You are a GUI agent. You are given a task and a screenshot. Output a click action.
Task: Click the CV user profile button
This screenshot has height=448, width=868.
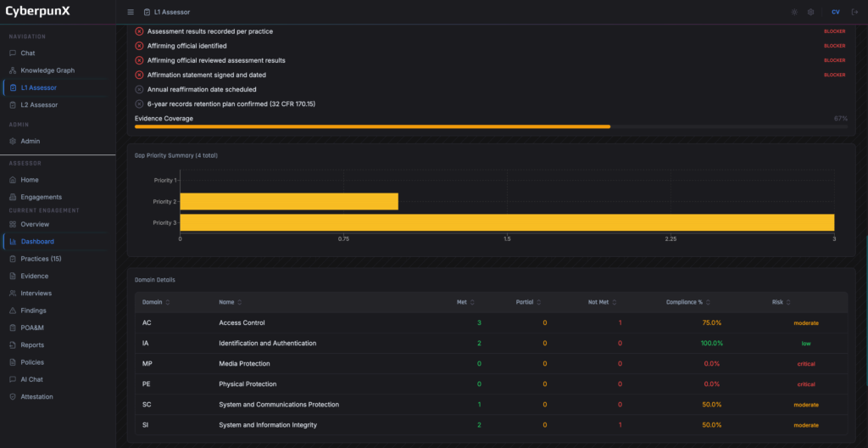point(835,12)
